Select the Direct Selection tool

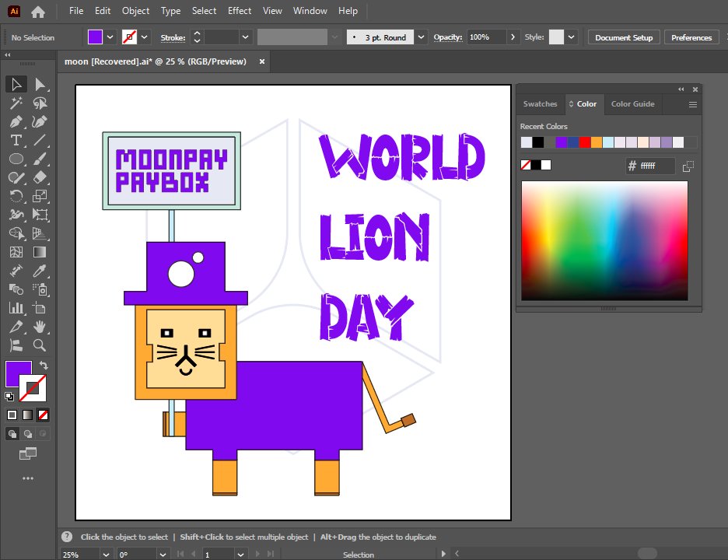coord(40,84)
